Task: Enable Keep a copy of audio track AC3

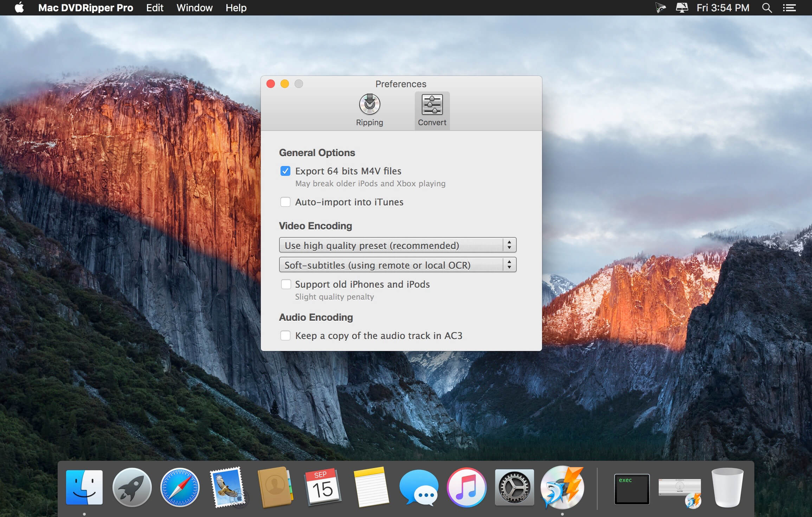Action: click(x=285, y=336)
